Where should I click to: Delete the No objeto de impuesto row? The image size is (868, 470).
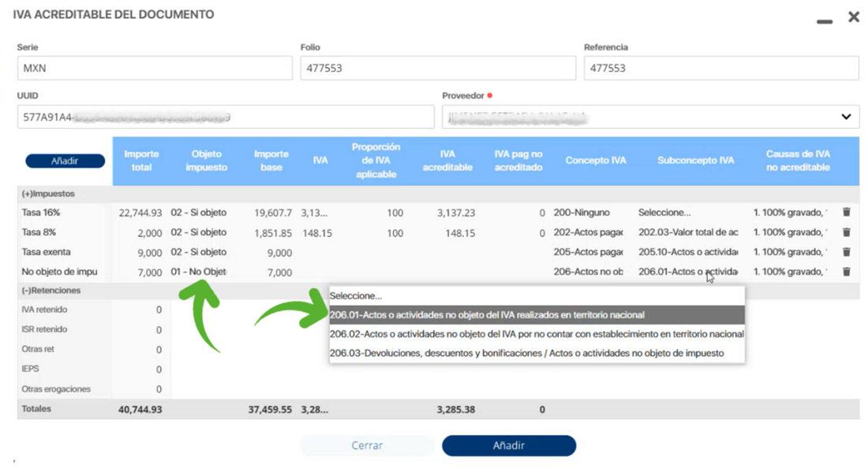pyautogui.click(x=846, y=272)
